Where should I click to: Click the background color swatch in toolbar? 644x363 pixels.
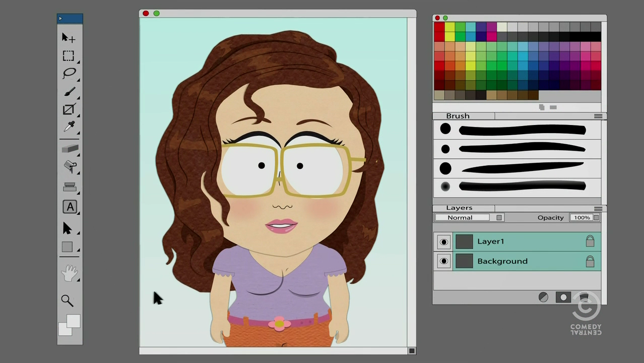pyautogui.click(x=64, y=330)
